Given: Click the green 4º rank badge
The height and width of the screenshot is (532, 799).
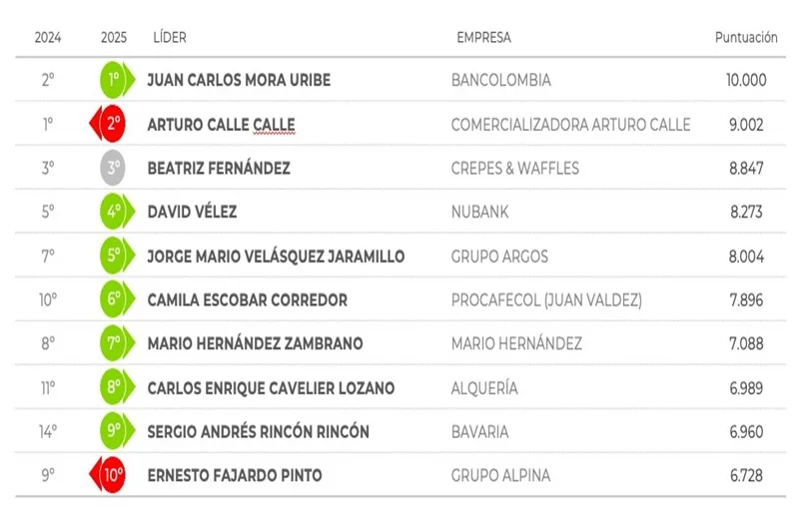Looking at the screenshot, I should pyautogui.click(x=114, y=213).
